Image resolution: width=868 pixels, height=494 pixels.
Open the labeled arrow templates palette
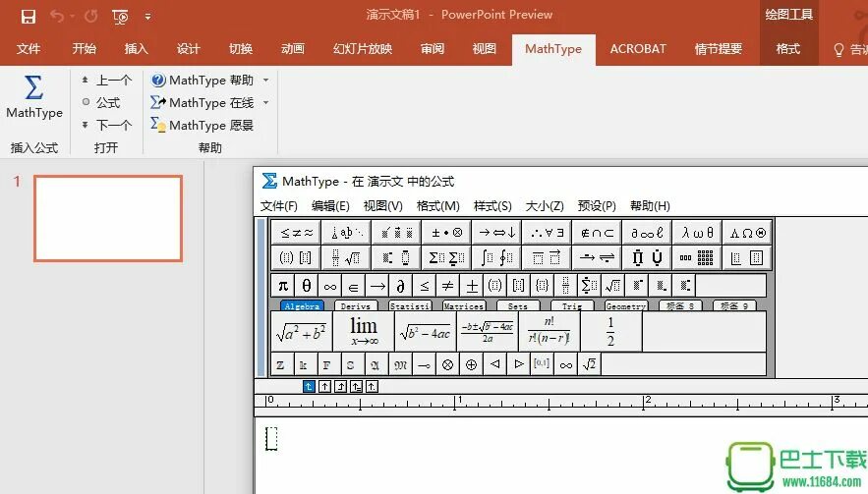click(x=597, y=257)
